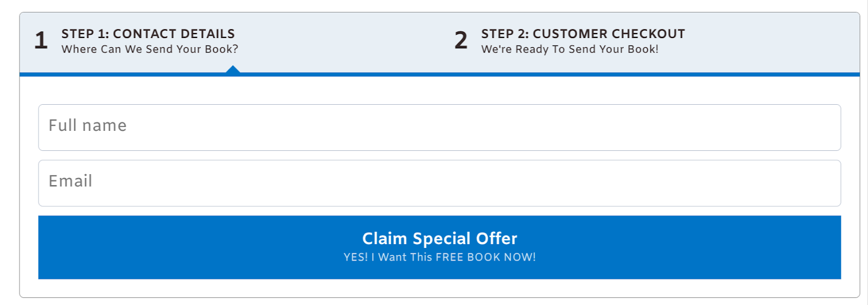The height and width of the screenshot is (305, 868).
Task: Click the left edge of the blue offer button
Action: point(46,247)
